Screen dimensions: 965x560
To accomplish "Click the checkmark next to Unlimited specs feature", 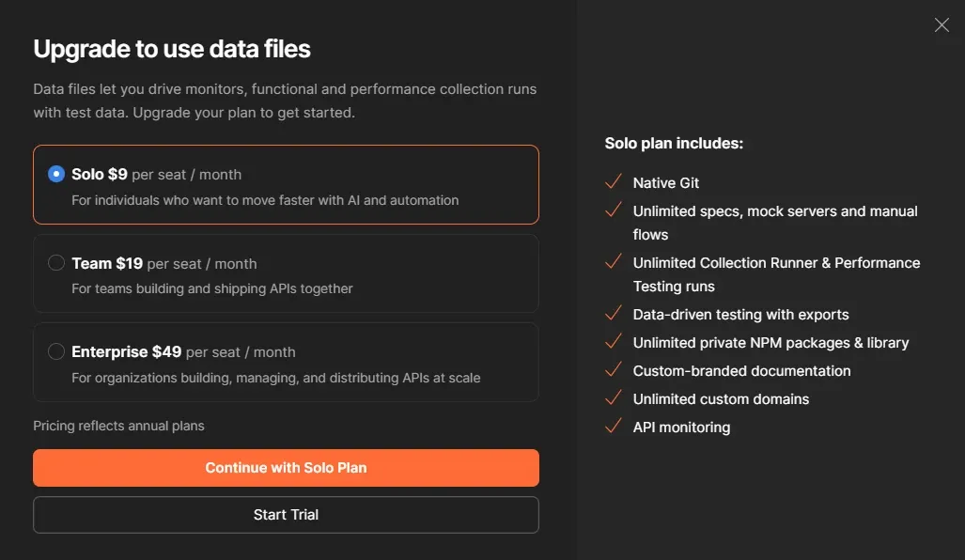I will coord(614,210).
